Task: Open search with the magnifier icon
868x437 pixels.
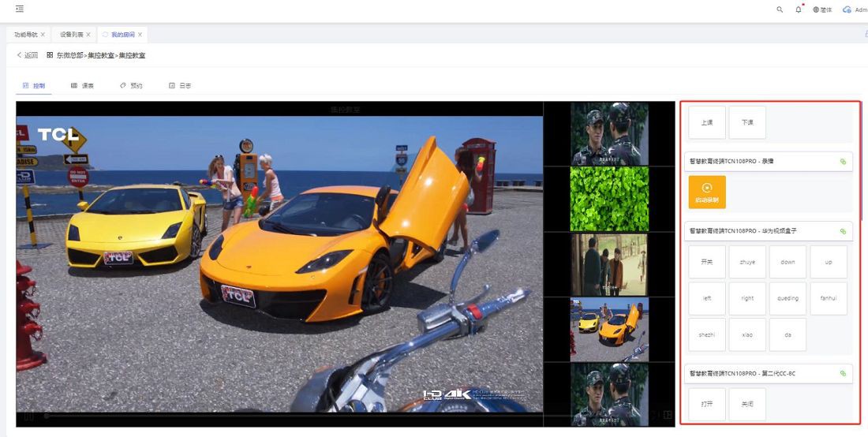Action: tap(780, 9)
